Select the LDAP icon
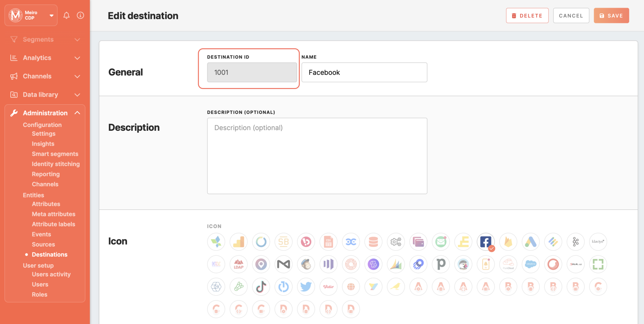The image size is (644, 324). tap(238, 264)
